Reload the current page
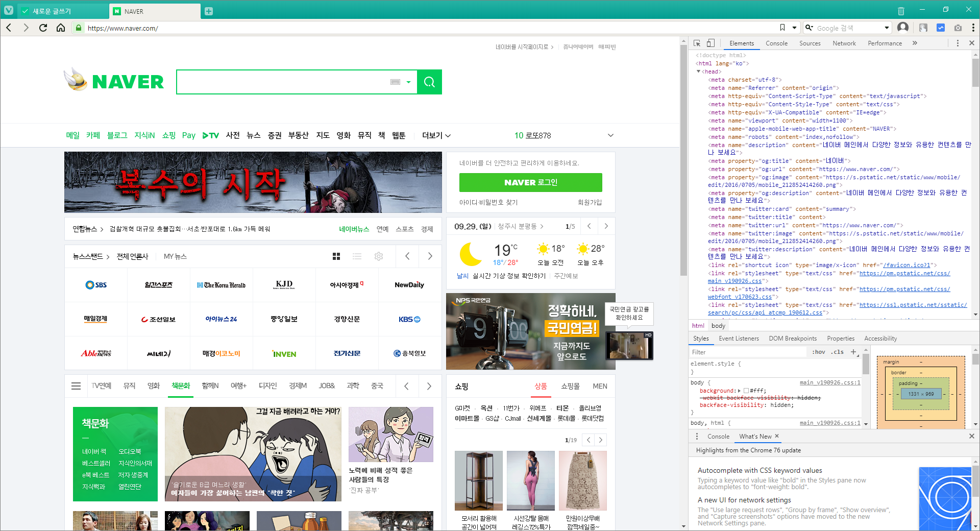The height and width of the screenshot is (531, 980). coord(43,28)
